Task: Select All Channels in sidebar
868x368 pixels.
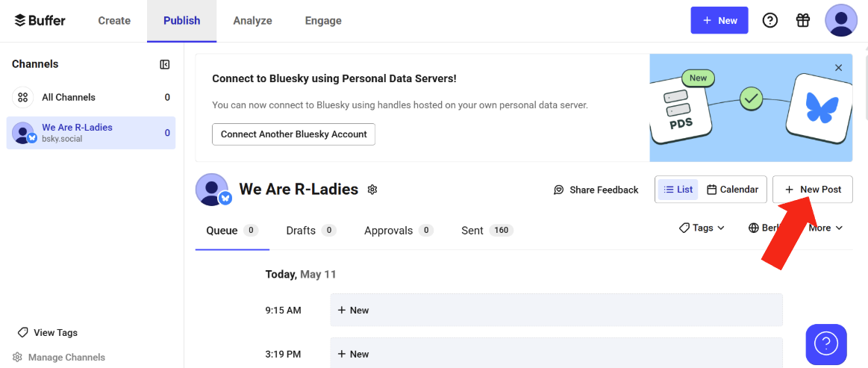Action: [x=91, y=97]
